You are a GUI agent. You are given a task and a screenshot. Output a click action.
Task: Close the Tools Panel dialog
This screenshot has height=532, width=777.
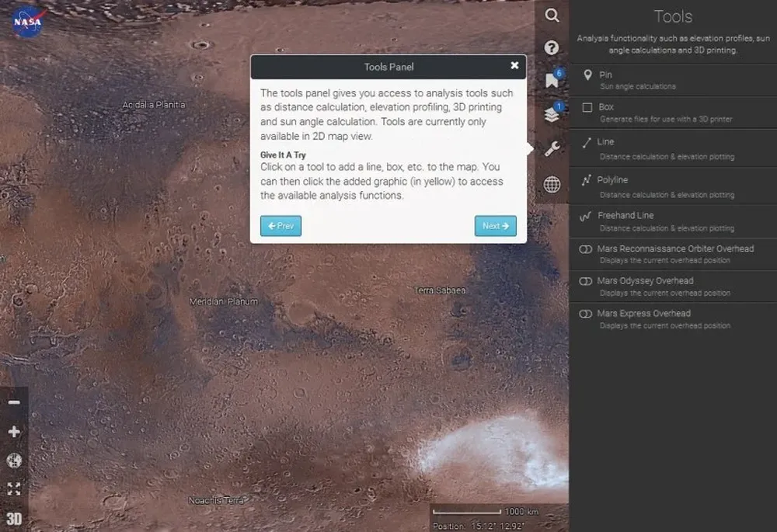coord(514,66)
